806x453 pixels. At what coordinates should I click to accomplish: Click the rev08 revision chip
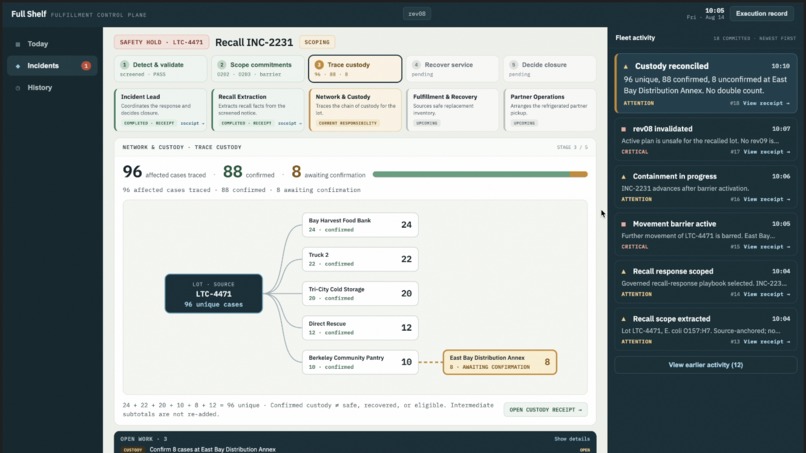416,14
